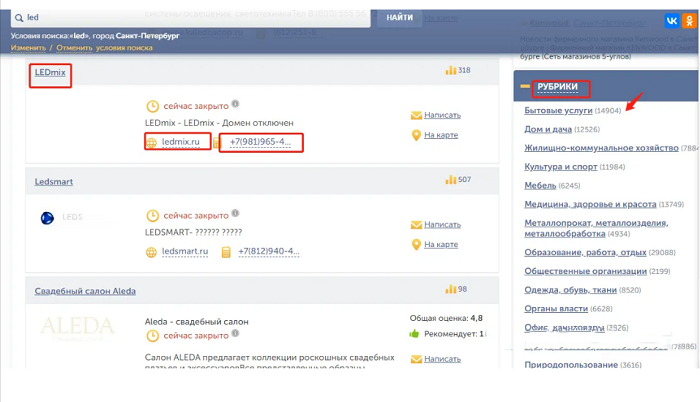
Task: Click phone icon beside +7(812)940-4...
Action: click(x=226, y=252)
